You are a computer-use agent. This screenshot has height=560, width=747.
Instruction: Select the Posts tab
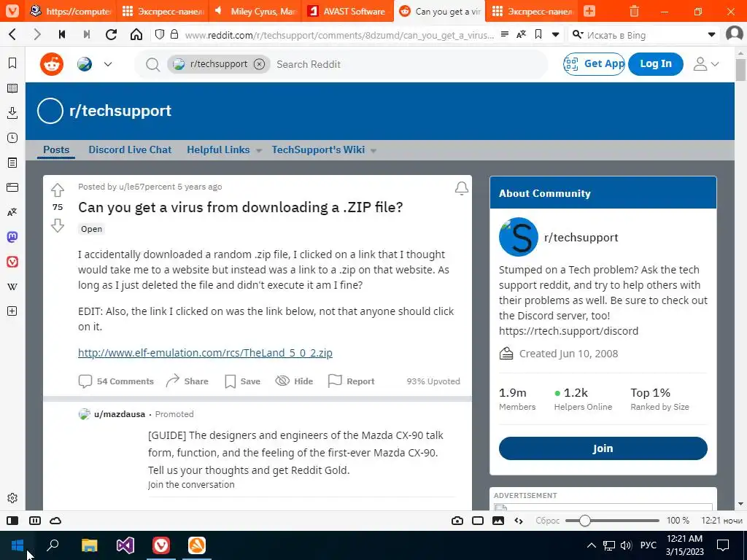[56, 149]
